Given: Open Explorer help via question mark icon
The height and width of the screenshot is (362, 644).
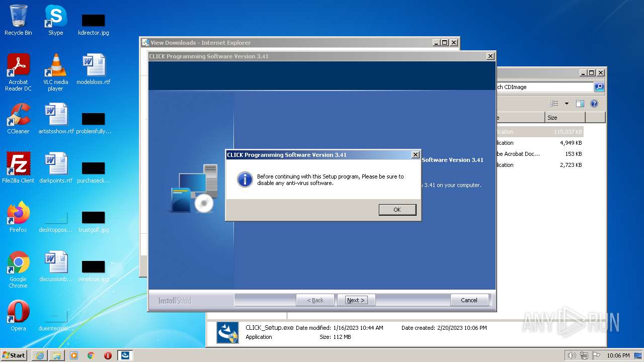Looking at the screenshot, I should (x=594, y=104).
